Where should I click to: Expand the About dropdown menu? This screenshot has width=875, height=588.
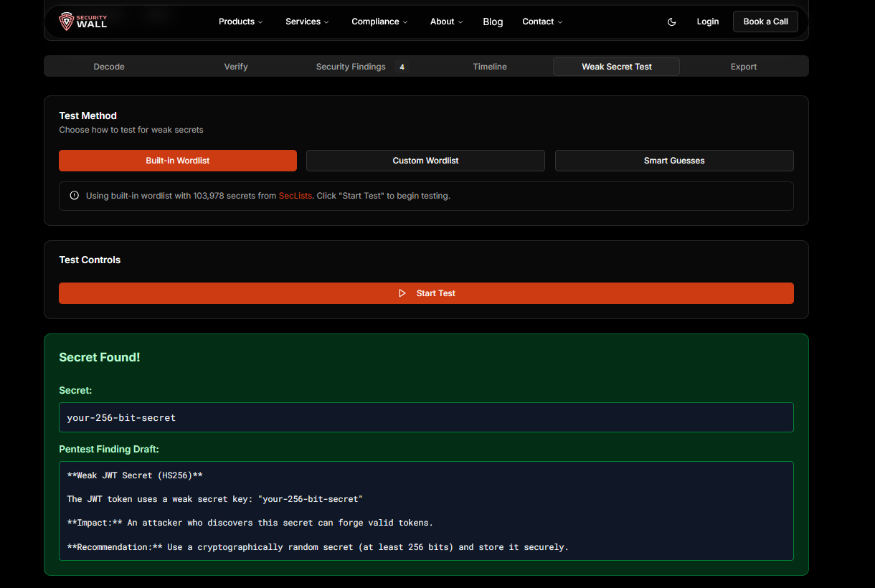(446, 22)
